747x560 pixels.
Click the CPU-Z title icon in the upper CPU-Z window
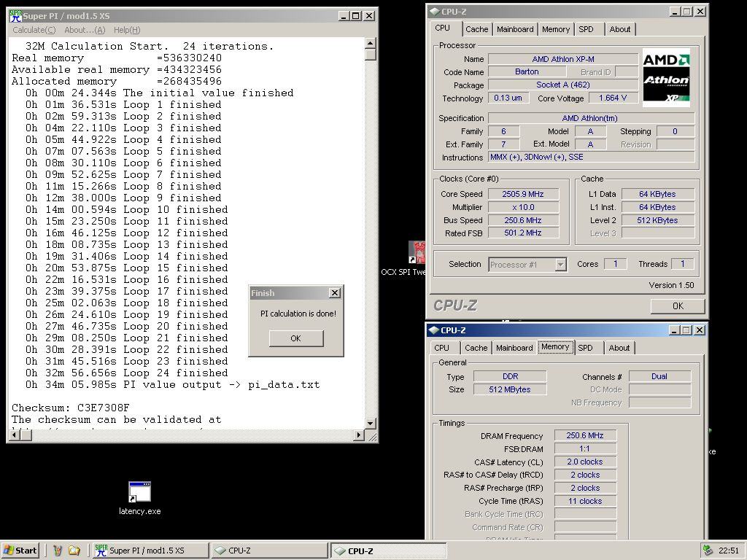(x=434, y=12)
